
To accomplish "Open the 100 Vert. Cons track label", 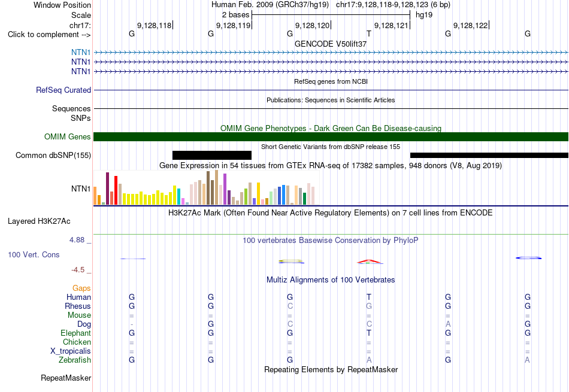I will click(x=34, y=254).
